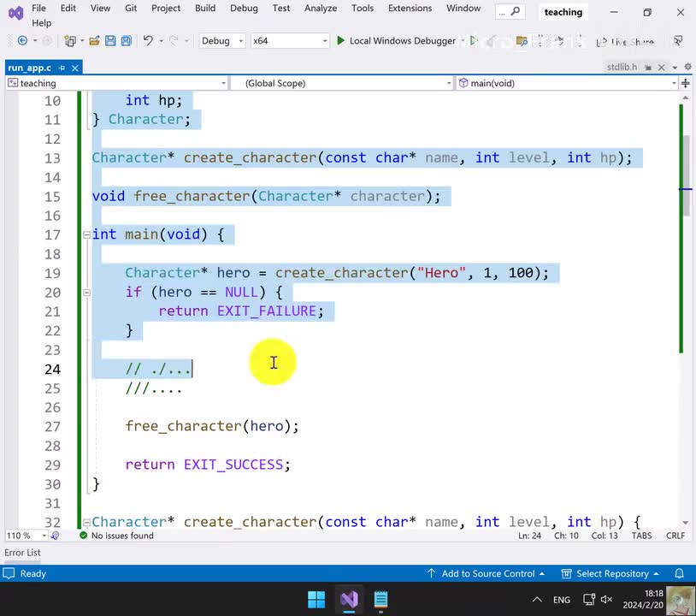The width and height of the screenshot is (696, 616).
Task: Click the Local Windows Debugger label
Action: (x=402, y=41)
